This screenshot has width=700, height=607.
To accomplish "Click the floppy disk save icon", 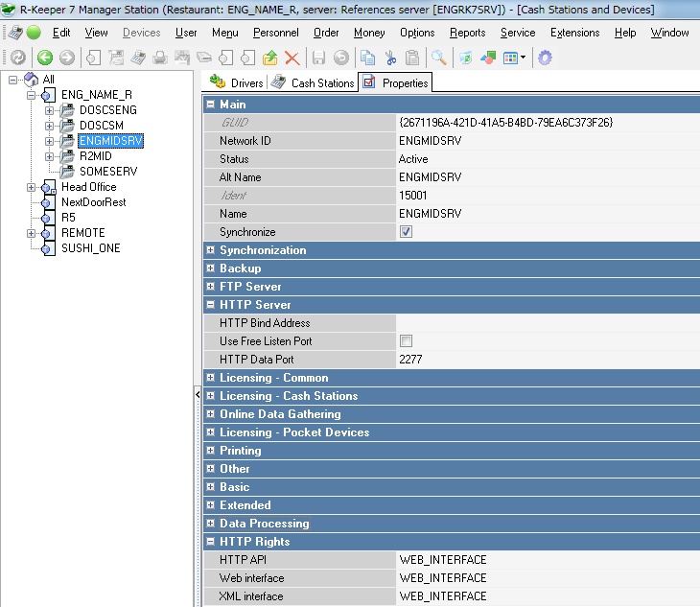I will click(318, 58).
